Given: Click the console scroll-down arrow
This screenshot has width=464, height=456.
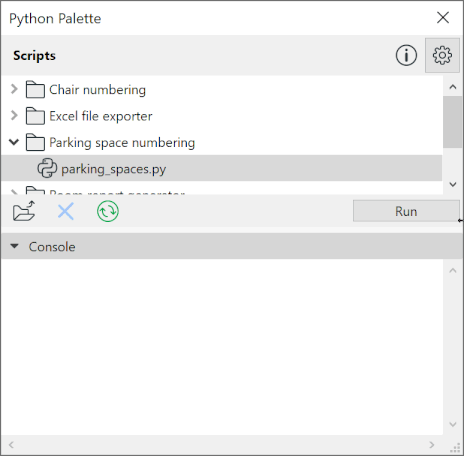Looking at the screenshot, I should 453,424.
